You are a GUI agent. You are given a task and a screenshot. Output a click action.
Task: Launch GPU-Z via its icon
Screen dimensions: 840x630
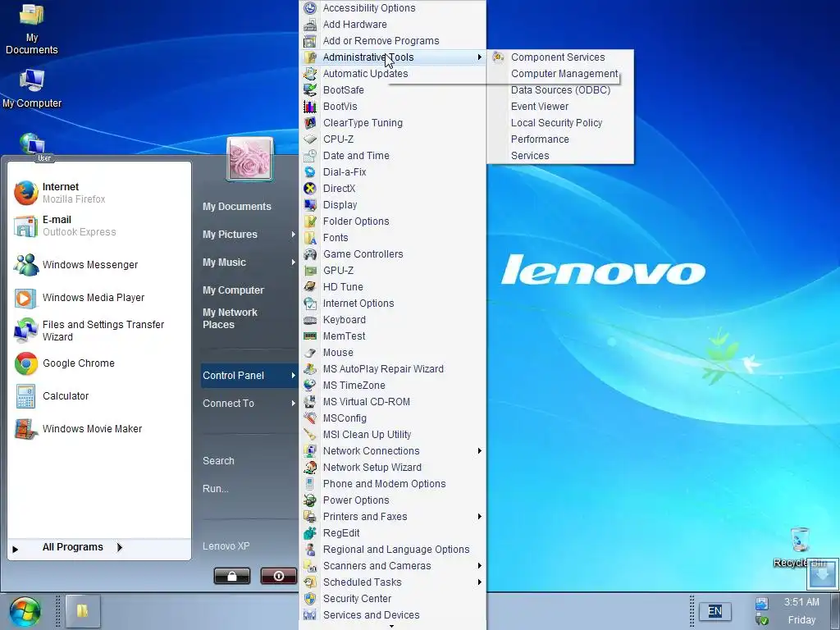pos(310,271)
